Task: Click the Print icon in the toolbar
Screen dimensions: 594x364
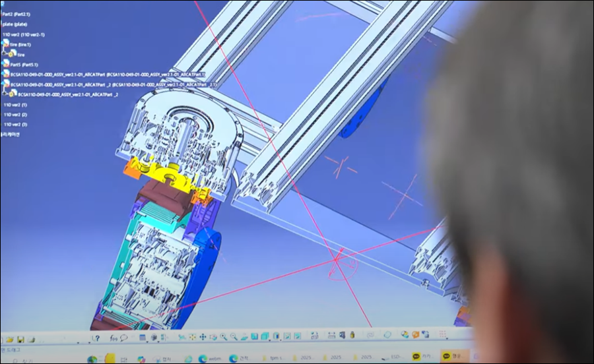Action: point(31,340)
